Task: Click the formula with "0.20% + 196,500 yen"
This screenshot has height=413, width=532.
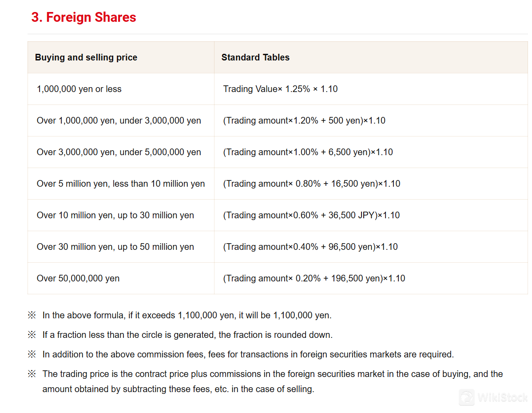Action: coord(314,278)
